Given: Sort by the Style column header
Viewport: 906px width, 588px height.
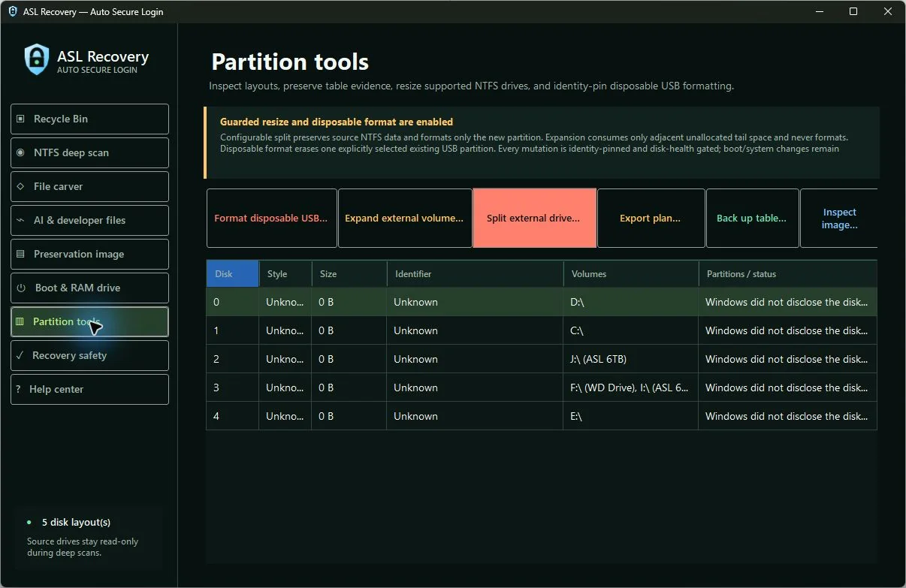Looking at the screenshot, I should pos(285,274).
